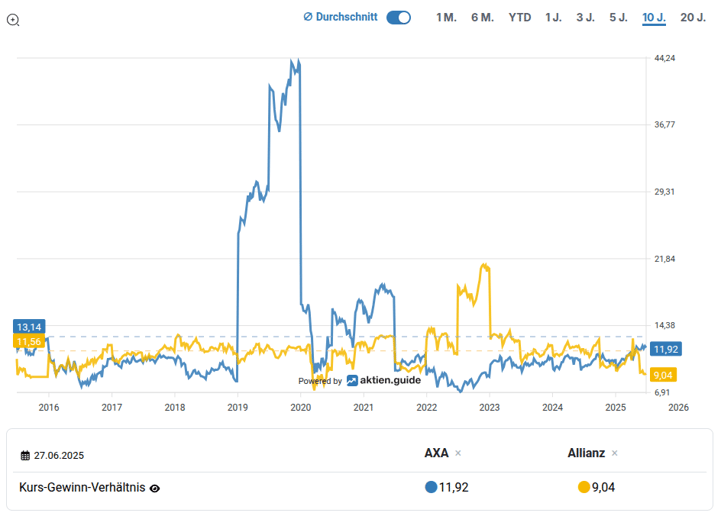Click the 21,84 y-axis label
The width and height of the screenshot is (721, 516).
tap(664, 259)
